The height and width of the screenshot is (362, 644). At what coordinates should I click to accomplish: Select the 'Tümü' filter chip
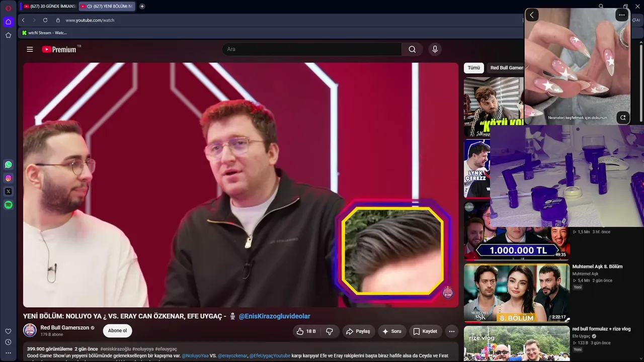474,68
